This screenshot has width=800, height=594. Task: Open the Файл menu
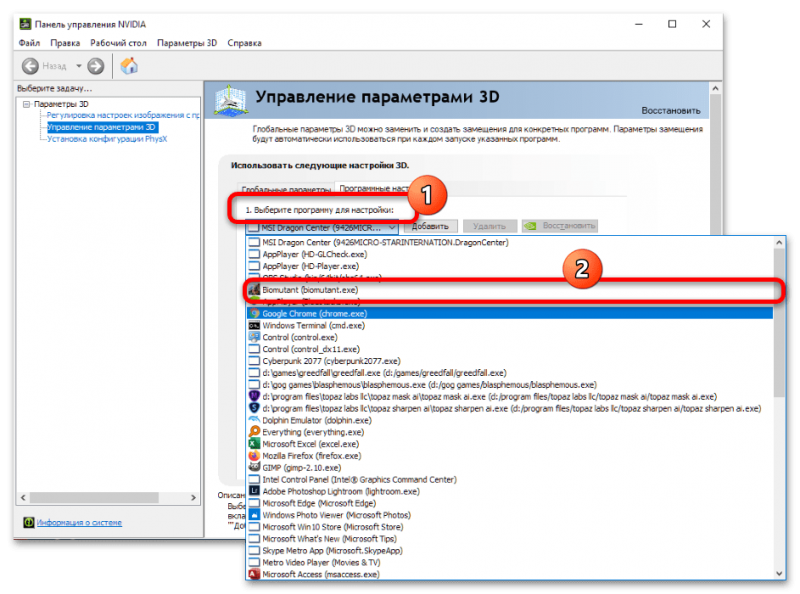coord(29,43)
